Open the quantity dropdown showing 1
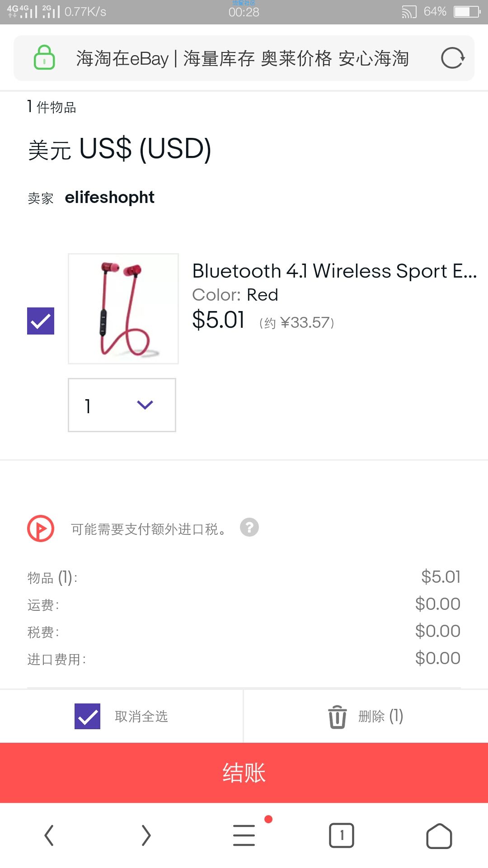This screenshot has height=868, width=488. pos(122,405)
